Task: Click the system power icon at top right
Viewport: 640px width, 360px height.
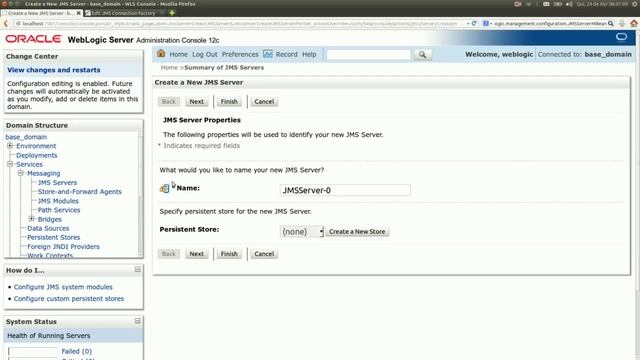Action: (635, 4)
